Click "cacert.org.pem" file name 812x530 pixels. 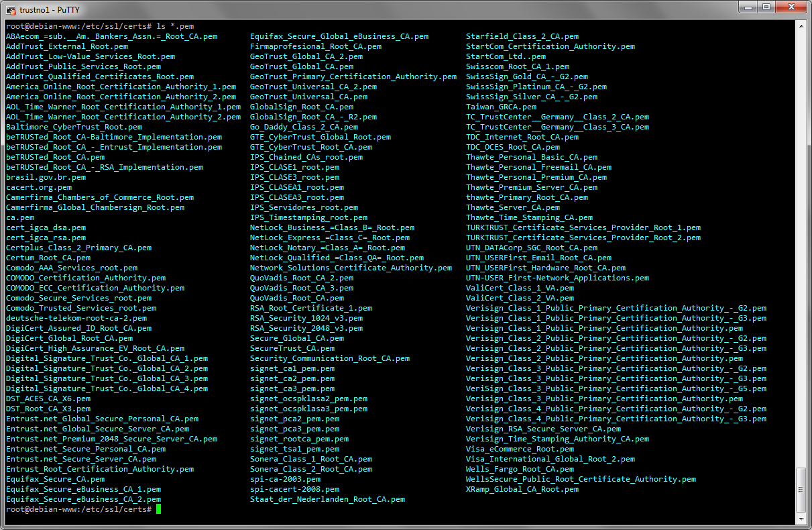[39, 187]
